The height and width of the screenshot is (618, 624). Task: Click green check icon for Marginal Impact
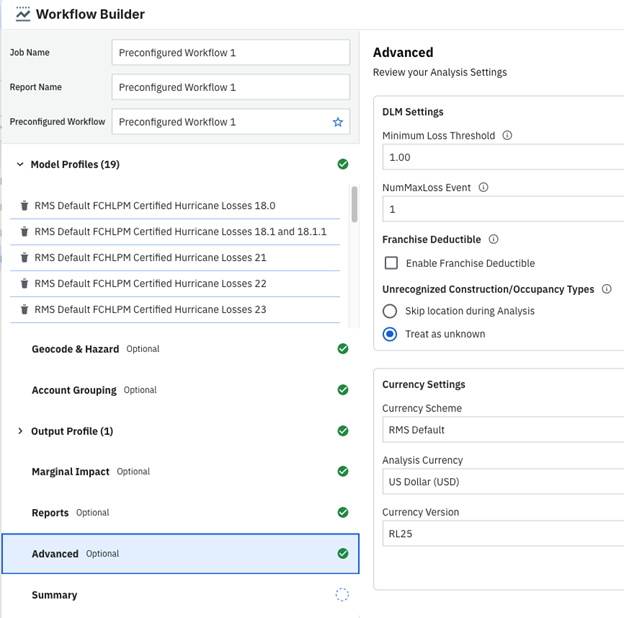click(343, 471)
